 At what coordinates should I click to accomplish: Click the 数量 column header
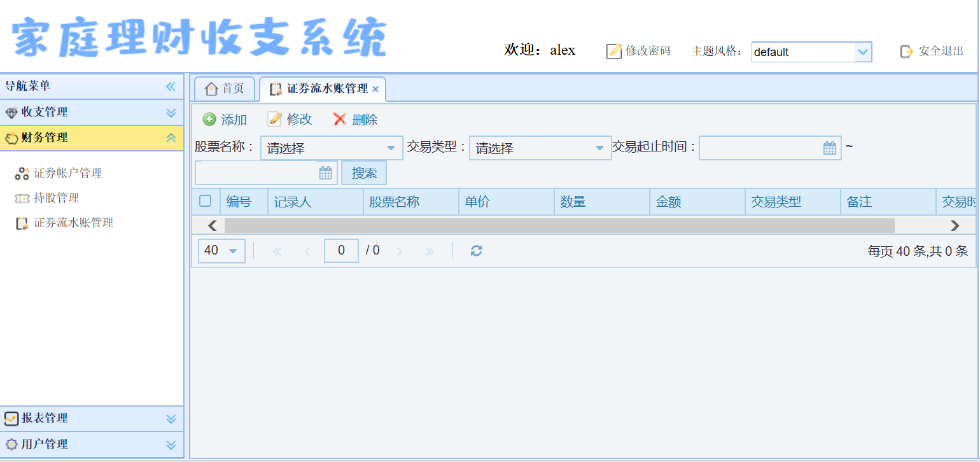pos(602,202)
